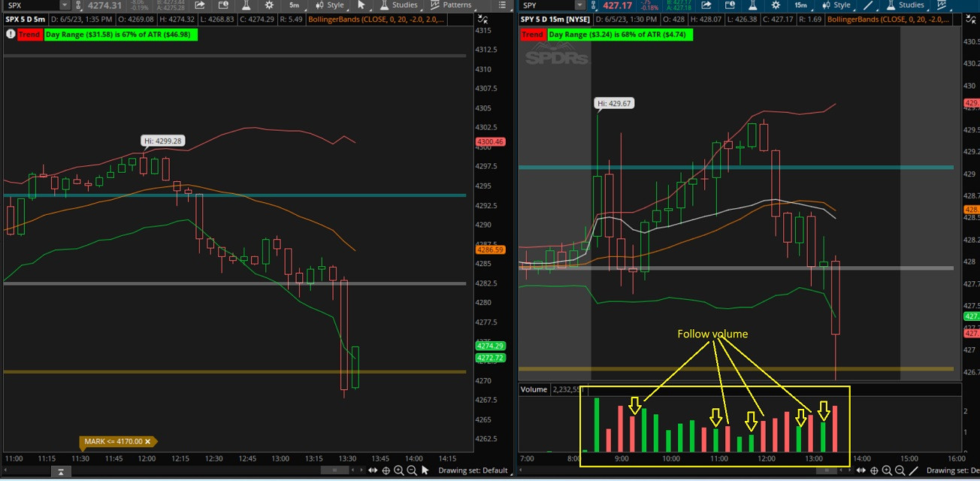Click the flask icon left of gear in SPY toolbar
Screen dimensions: 980x481
pos(753,5)
